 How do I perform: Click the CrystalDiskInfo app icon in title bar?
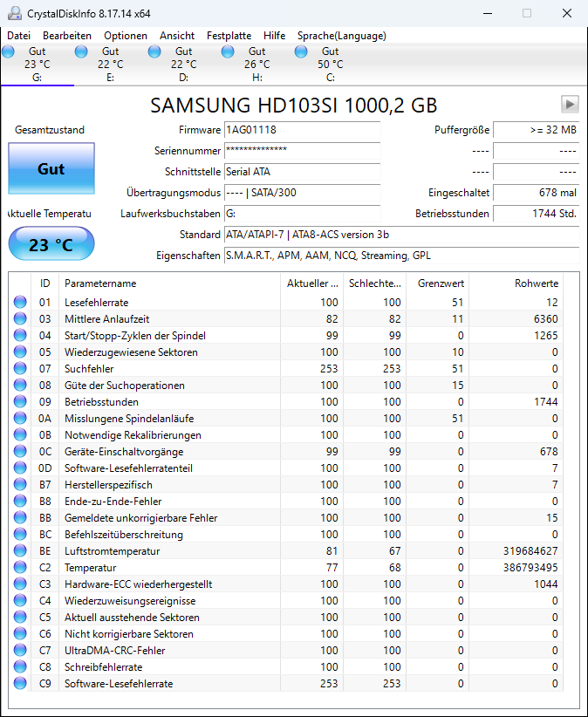15,13
